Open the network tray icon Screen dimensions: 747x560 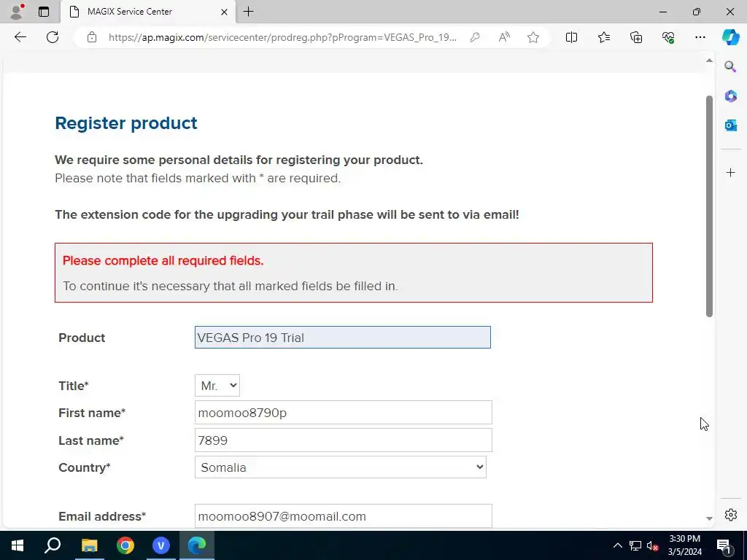coord(635,545)
